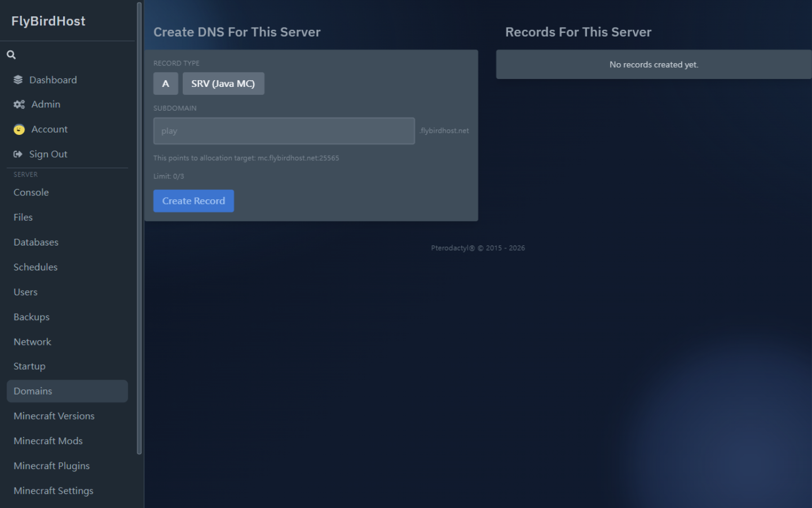The height and width of the screenshot is (508, 812).
Task: Click the 'Create DNS For This Server' heading
Action: coord(237,32)
